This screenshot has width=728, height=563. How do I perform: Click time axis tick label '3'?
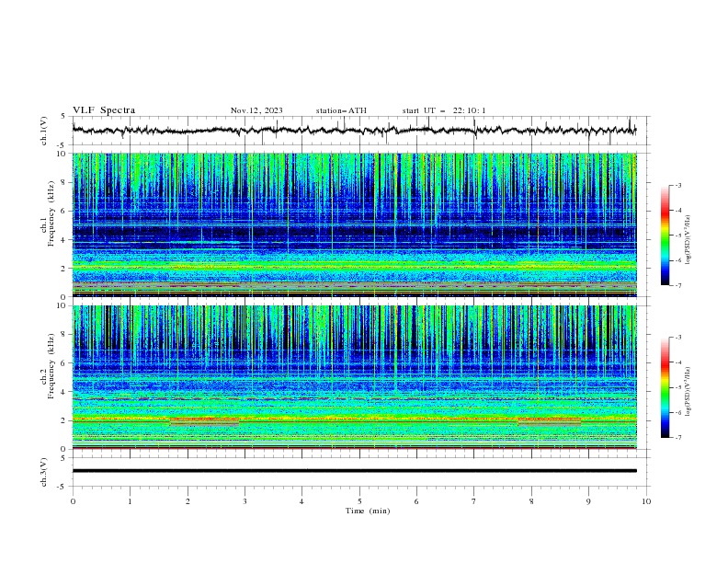tap(245, 501)
